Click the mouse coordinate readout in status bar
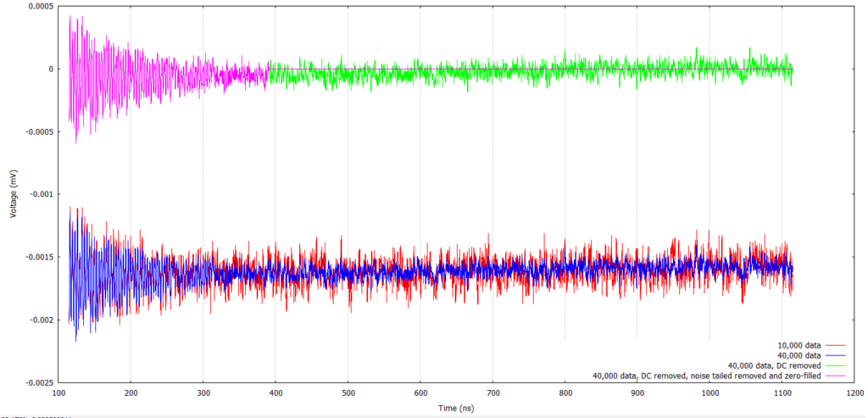868x418 pixels. tap(34, 415)
